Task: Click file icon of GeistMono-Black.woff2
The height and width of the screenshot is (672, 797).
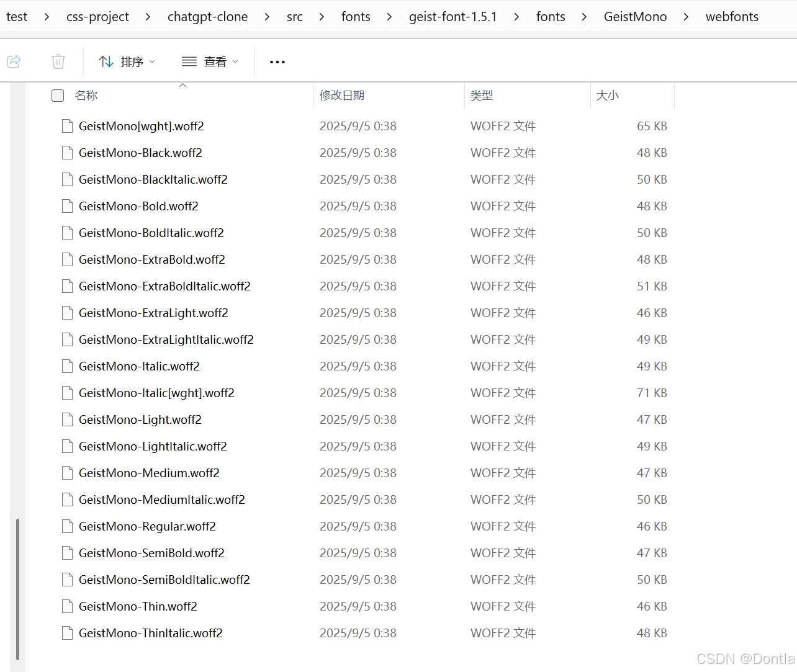Action: (x=67, y=153)
